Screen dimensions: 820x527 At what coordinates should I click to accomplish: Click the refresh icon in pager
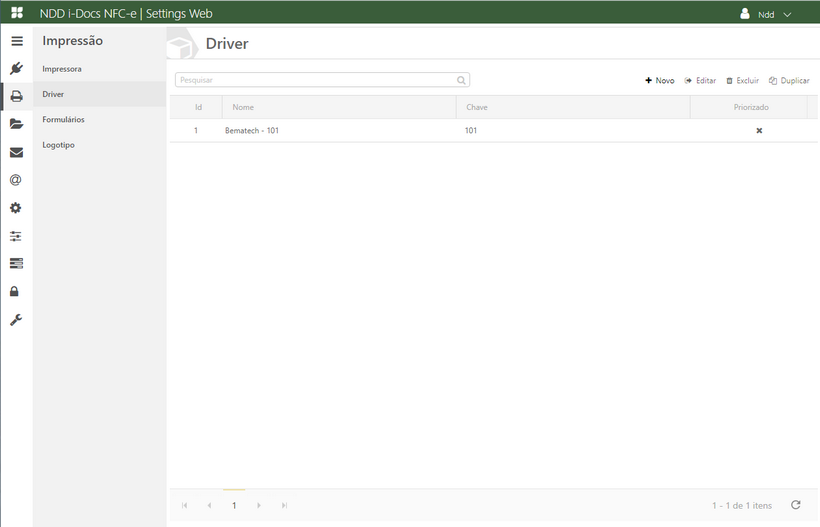795,505
